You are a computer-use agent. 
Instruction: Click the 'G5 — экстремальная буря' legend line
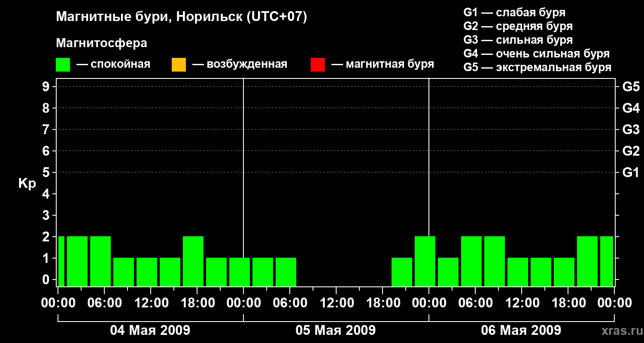[538, 68]
